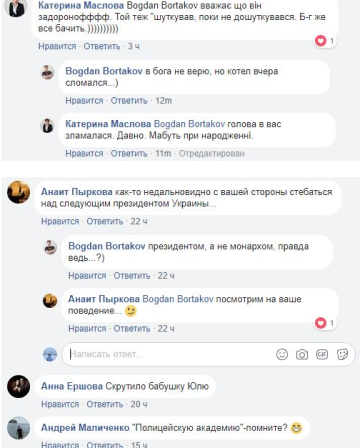Like Анна Ершова's comment via Нравится
The width and height of the screenshot is (360, 448).
pyautogui.click(x=60, y=404)
